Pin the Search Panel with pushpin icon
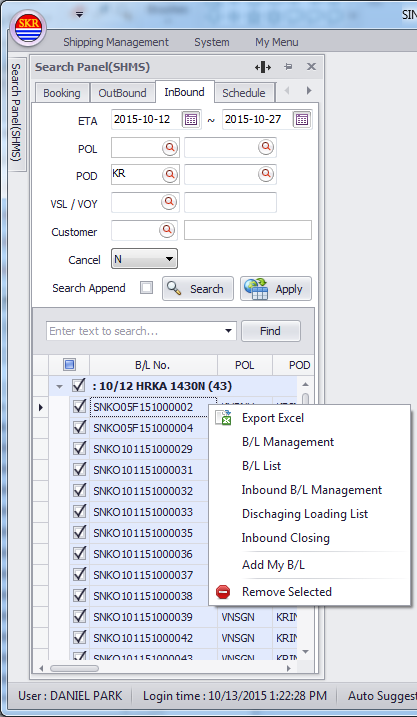This screenshot has height=717, width=417. tap(288, 67)
